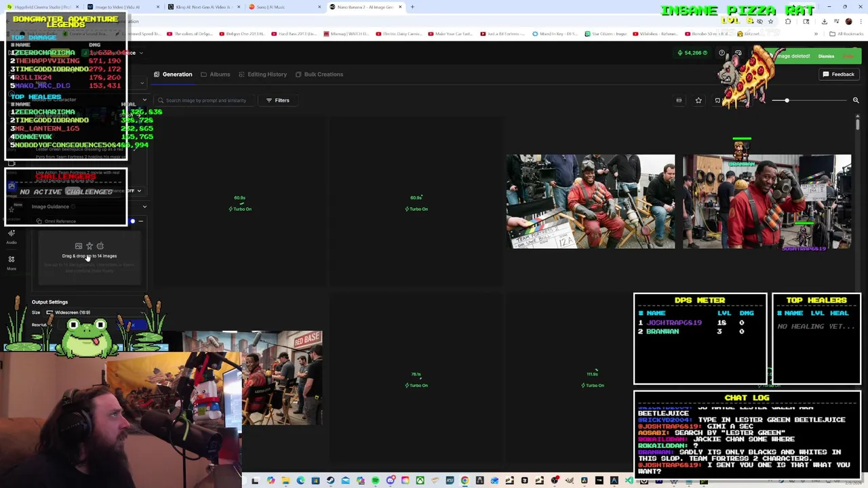The image size is (868, 488).
Task: Open the All Bookmarks folder
Action: click(846, 34)
